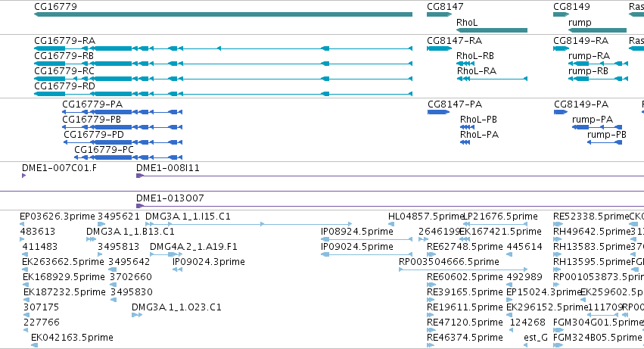Select the RP003504666.5prime EST
This screenshot has height=349, width=644.
[463, 270]
